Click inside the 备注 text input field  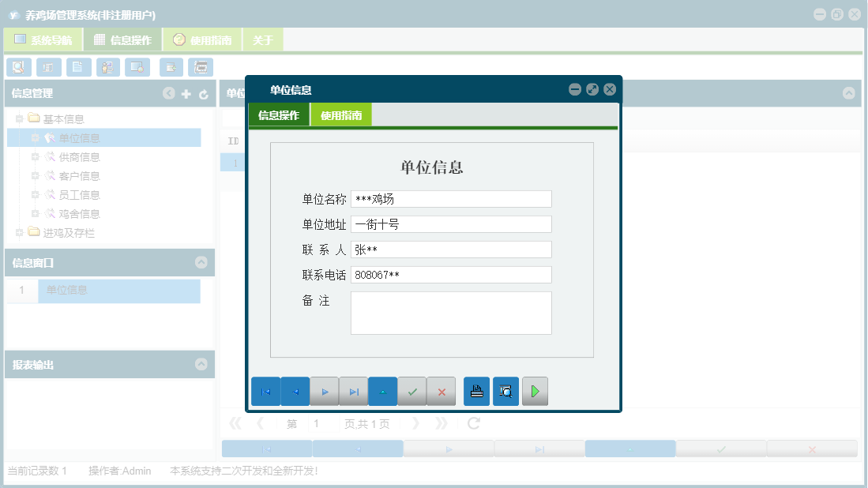click(451, 313)
